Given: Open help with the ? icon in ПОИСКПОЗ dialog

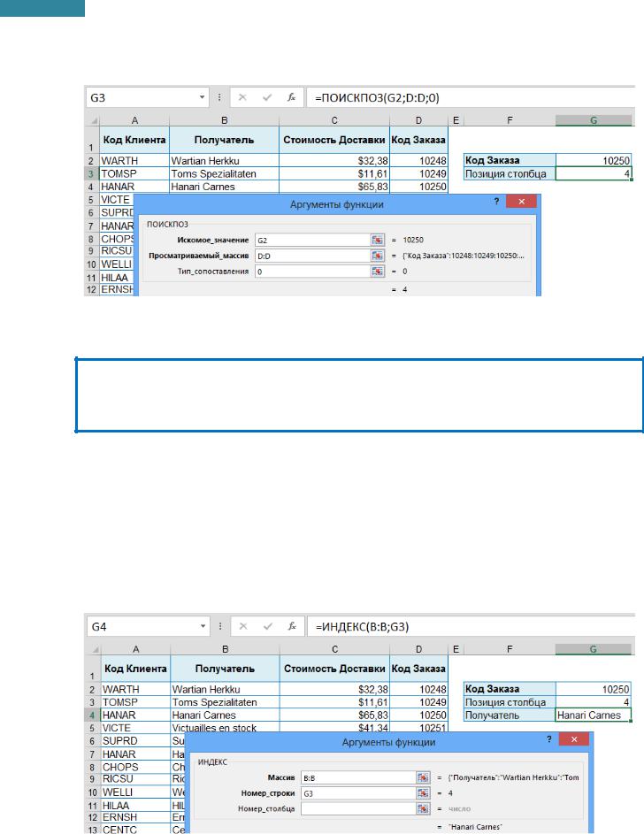Looking at the screenshot, I should click(496, 202).
